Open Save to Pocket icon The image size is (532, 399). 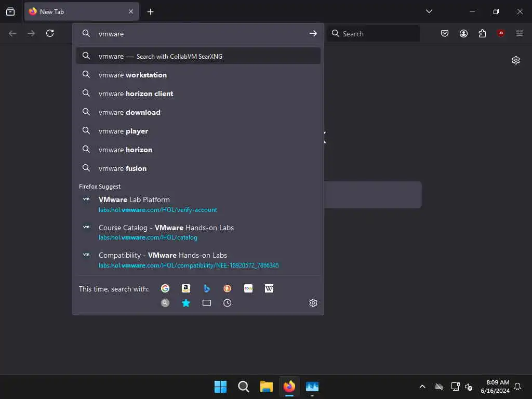tap(445, 33)
